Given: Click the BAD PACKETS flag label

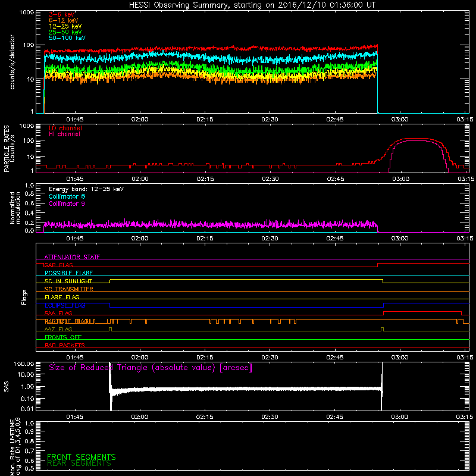Looking at the screenshot, I should click(65, 346).
